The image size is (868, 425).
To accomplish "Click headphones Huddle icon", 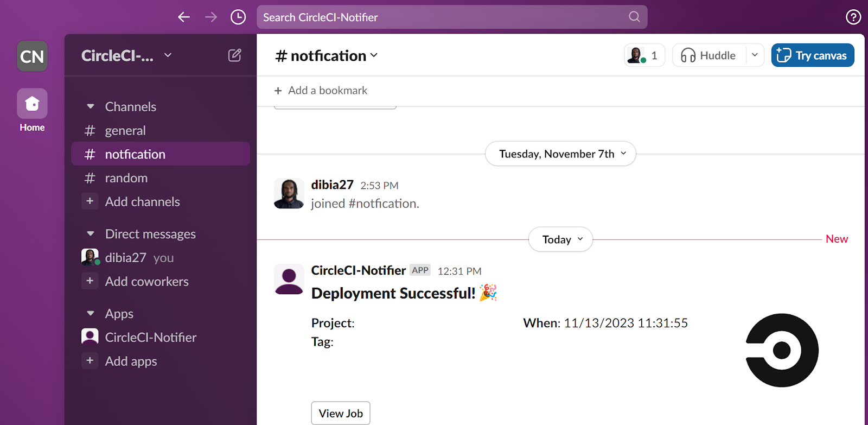I will coord(688,55).
